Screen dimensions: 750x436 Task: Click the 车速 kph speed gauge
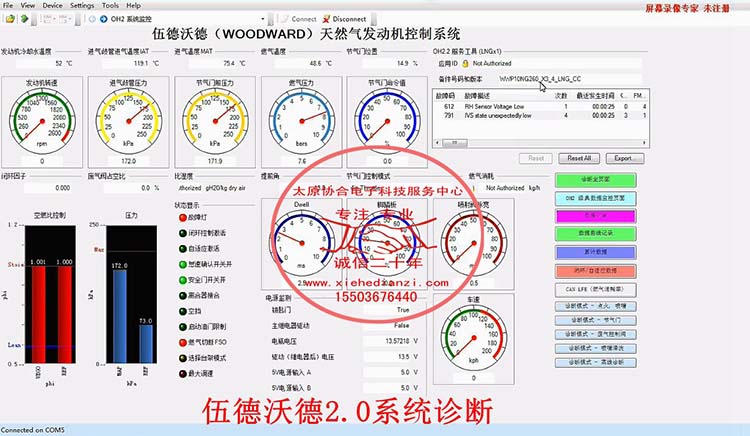(474, 338)
